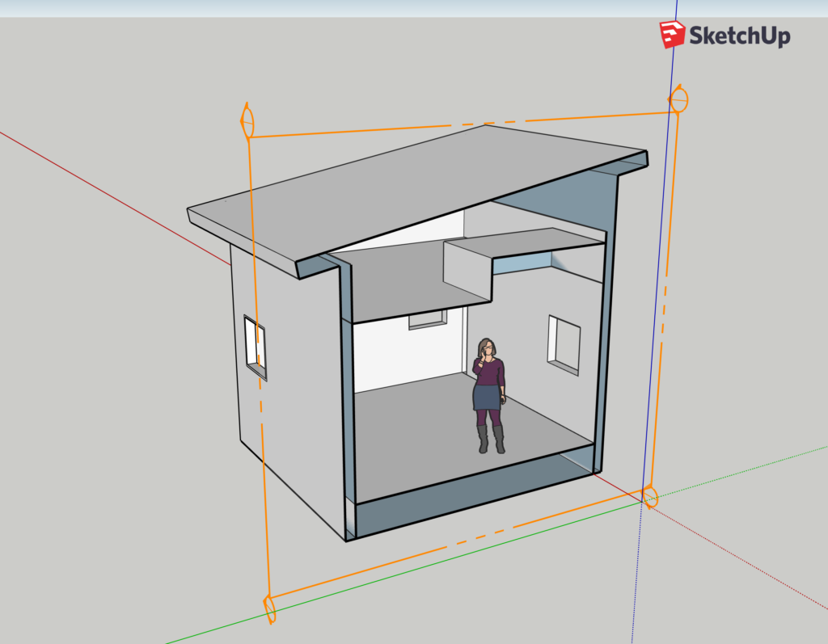Select the window on the right interior wall

coord(564,343)
